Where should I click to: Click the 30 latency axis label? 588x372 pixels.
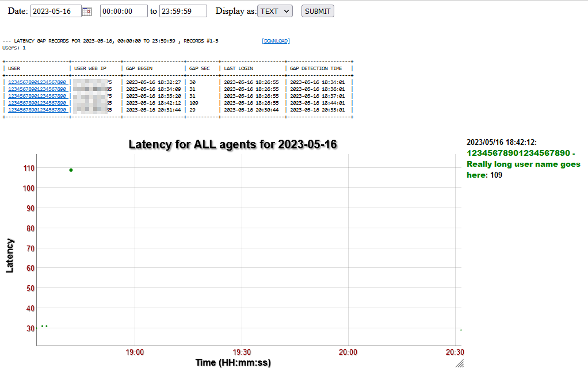point(30,328)
